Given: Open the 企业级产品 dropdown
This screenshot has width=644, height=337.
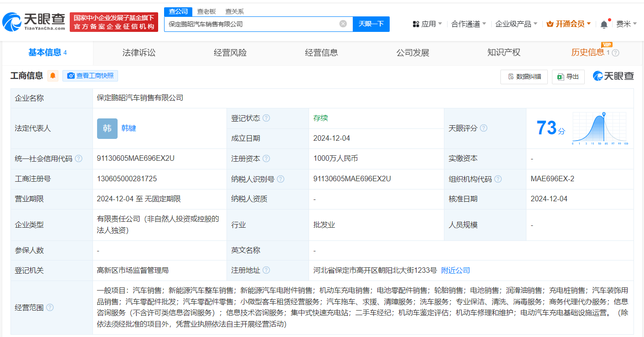Looking at the screenshot, I should 516,24.
